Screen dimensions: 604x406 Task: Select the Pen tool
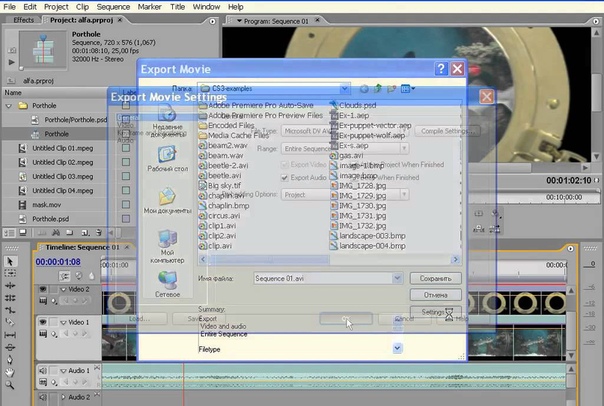pos(10,360)
